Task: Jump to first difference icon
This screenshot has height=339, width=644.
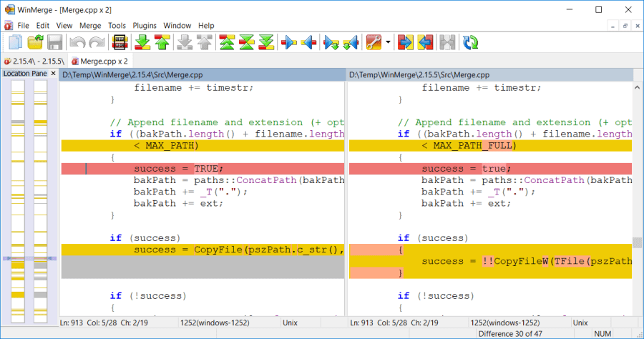Action: 227,42
